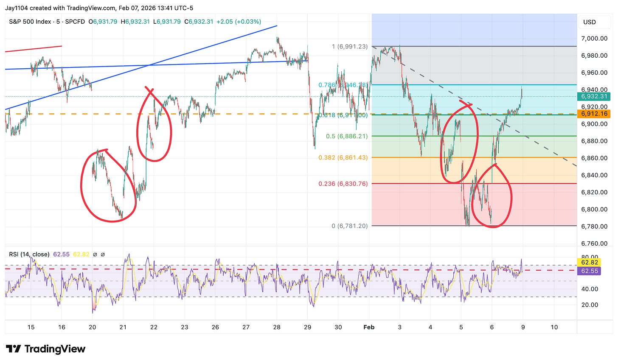Click the purple 62.55 RSI axis tag
The height and width of the screenshot is (364, 618).
coord(590,271)
